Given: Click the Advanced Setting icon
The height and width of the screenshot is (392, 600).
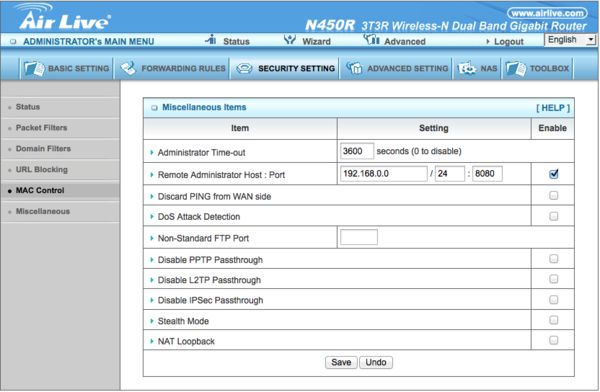Looking at the screenshot, I should coord(354,68).
